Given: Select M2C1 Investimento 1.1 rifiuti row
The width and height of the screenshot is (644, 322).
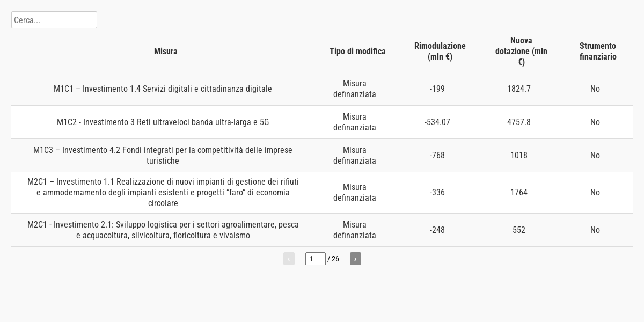Looking at the screenshot, I should click(163, 193).
